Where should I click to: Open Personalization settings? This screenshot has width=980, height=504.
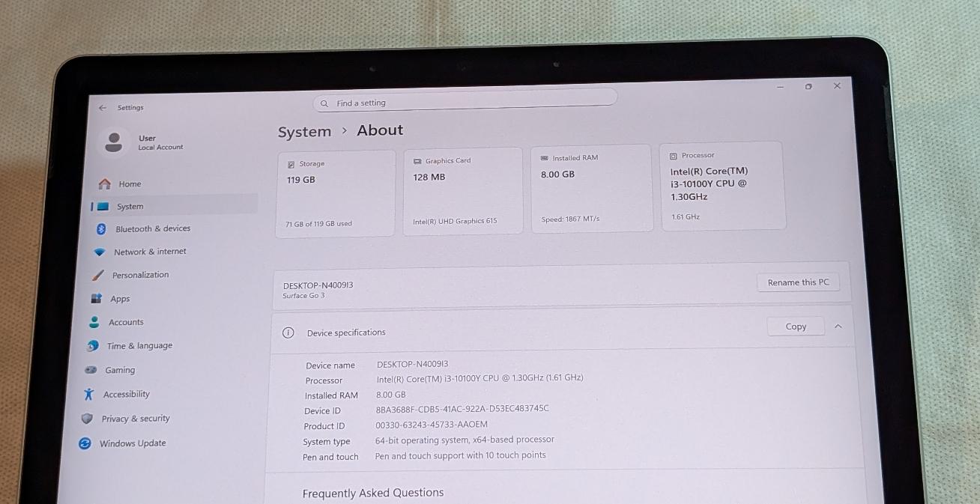140,276
